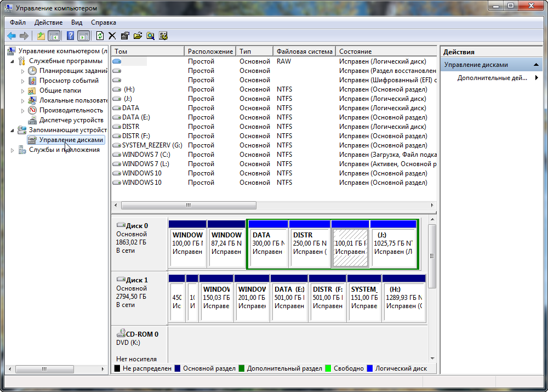Click volume list horizontal scrollbar thumb
Viewport: 548px width, 392px height.
click(x=189, y=205)
